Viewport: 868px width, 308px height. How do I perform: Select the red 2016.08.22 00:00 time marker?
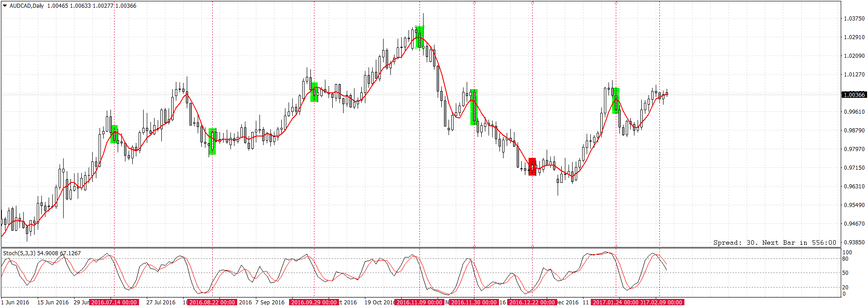pyautogui.click(x=212, y=303)
